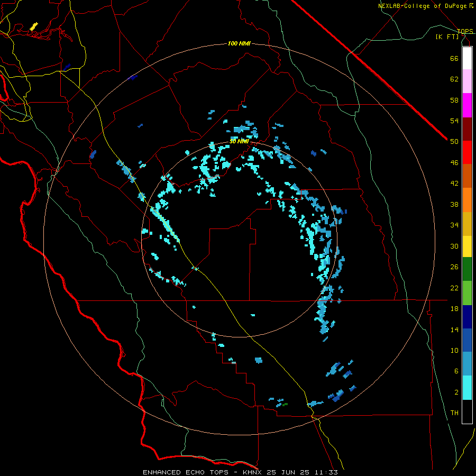The image size is (476, 476).
Task: Click legend value 38
Action: pyautogui.click(x=454, y=204)
